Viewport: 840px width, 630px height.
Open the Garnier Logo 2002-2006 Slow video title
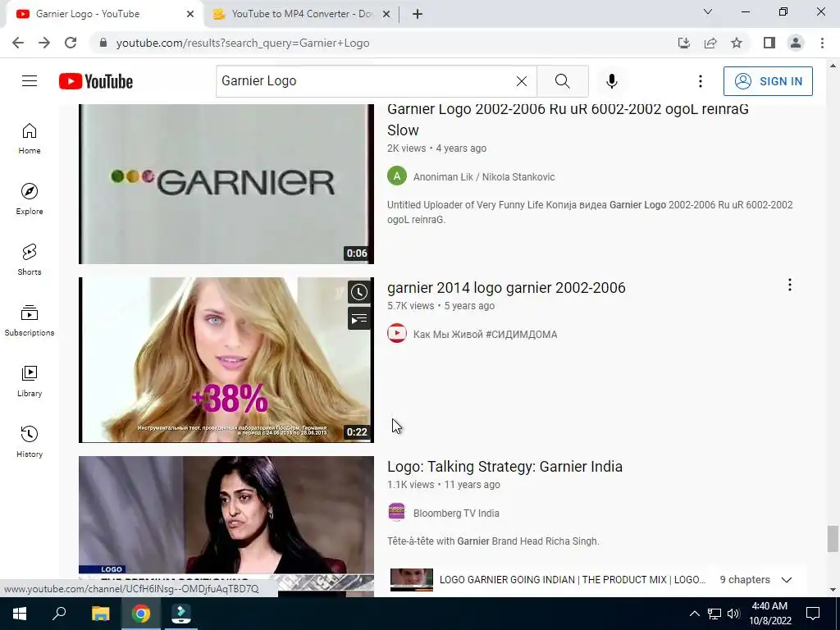(x=568, y=119)
